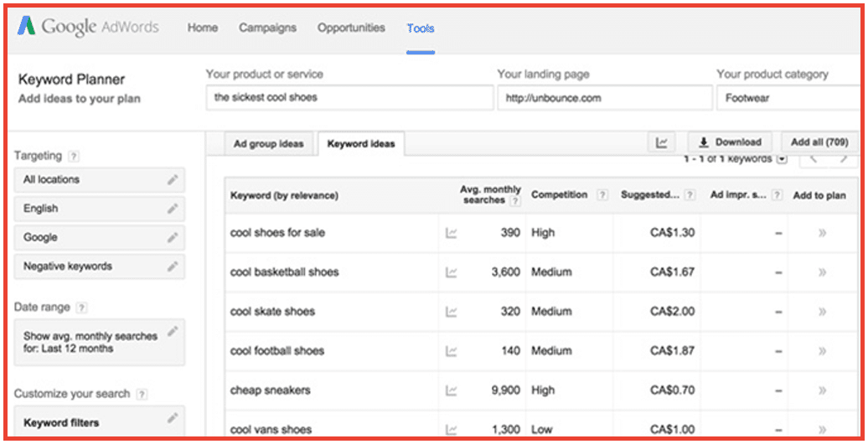
Task: Click the 9,900 monthly searches value
Action: pos(505,390)
